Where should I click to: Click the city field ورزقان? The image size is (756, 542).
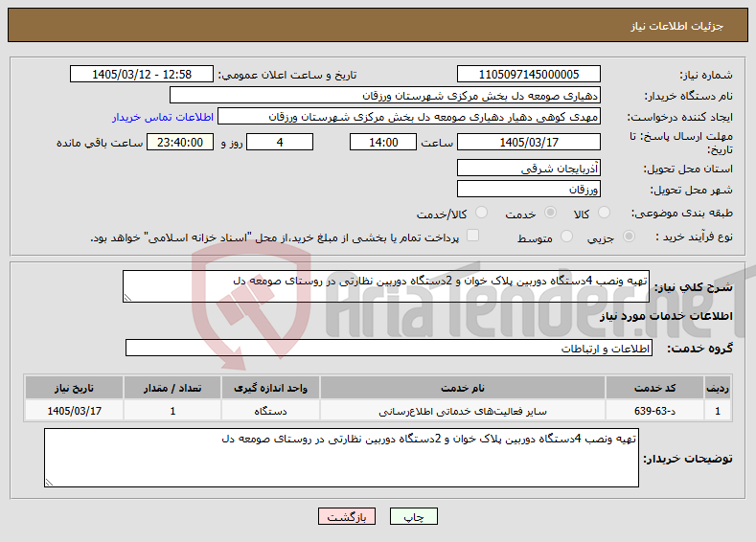click(528, 189)
